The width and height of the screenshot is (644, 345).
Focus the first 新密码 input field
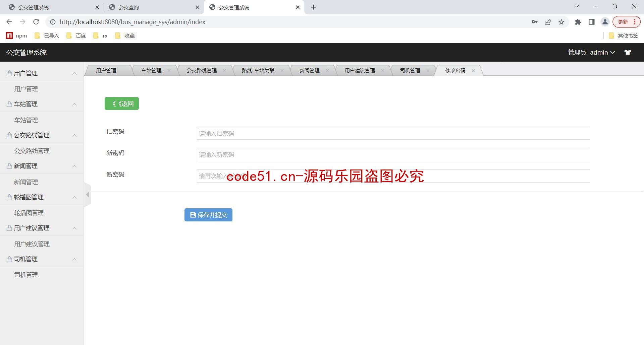coord(393,154)
